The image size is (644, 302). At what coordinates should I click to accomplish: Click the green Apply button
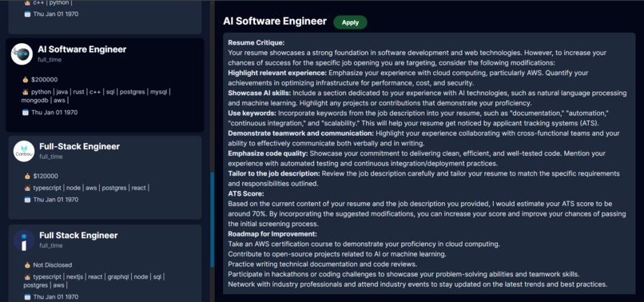point(350,22)
